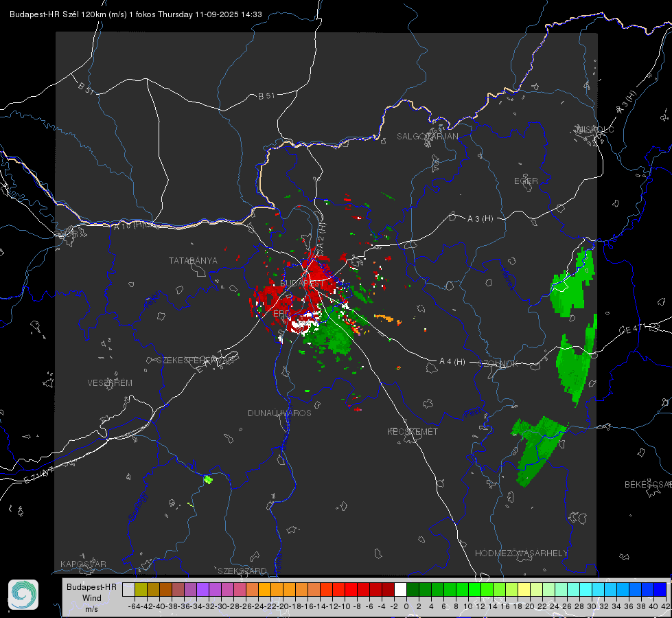Image resolution: width=672 pixels, height=618 pixels.
Task: Click the -20 legend value
Action: pyautogui.click(x=282, y=606)
